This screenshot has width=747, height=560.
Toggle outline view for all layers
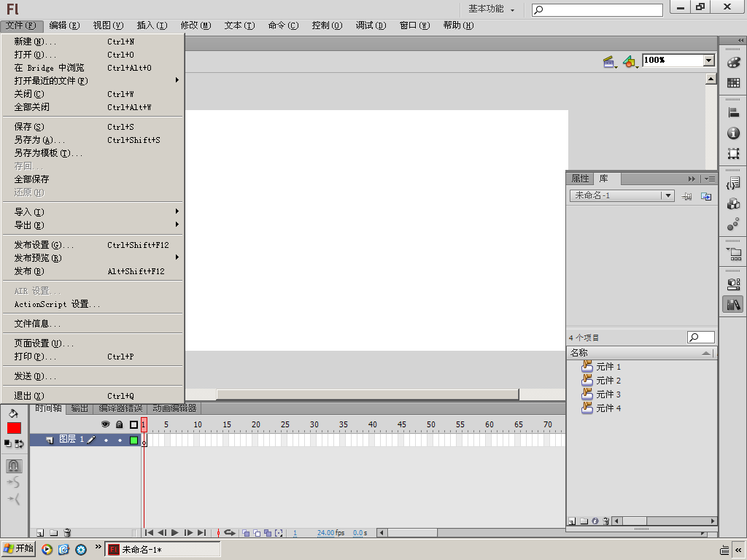coord(133,424)
